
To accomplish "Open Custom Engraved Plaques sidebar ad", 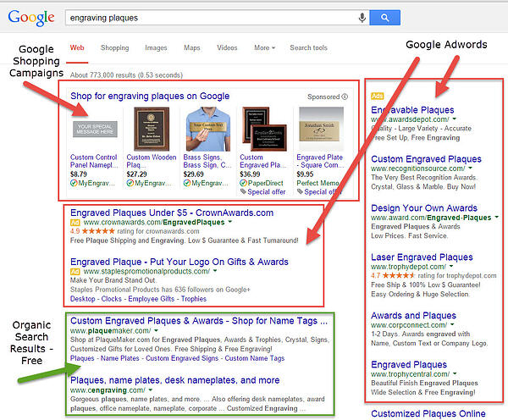I will (427, 159).
